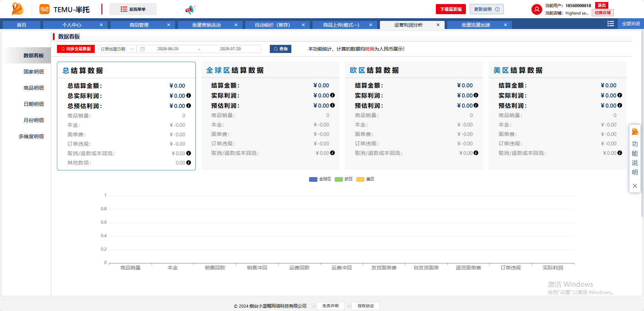Open the 订单创建日期 dropdown

coord(117,49)
